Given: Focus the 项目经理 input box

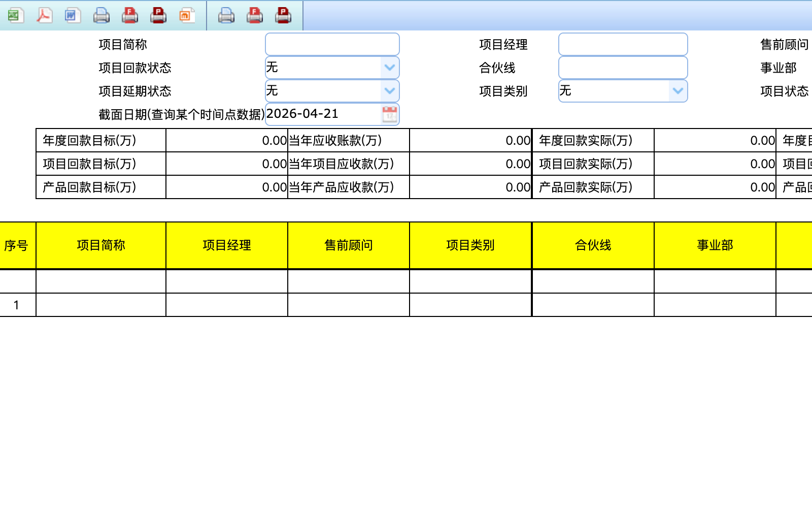Looking at the screenshot, I should [x=623, y=44].
